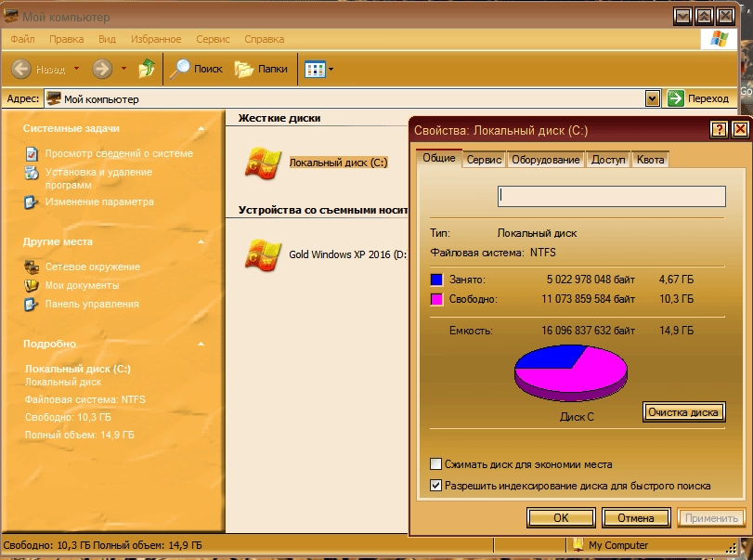Image resolution: width=753 pixels, height=560 pixels.
Task: Open the Файл menu
Action: tap(22, 39)
